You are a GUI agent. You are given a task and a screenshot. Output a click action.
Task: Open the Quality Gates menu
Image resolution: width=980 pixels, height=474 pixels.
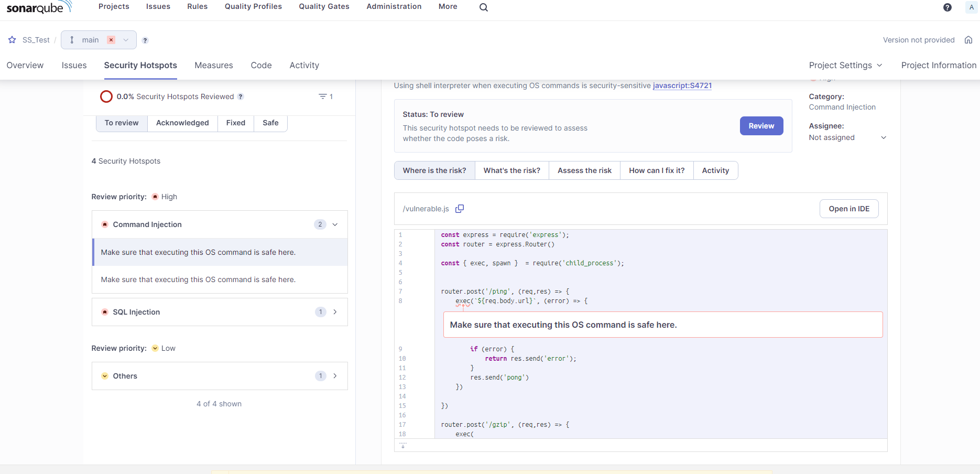pyautogui.click(x=324, y=6)
